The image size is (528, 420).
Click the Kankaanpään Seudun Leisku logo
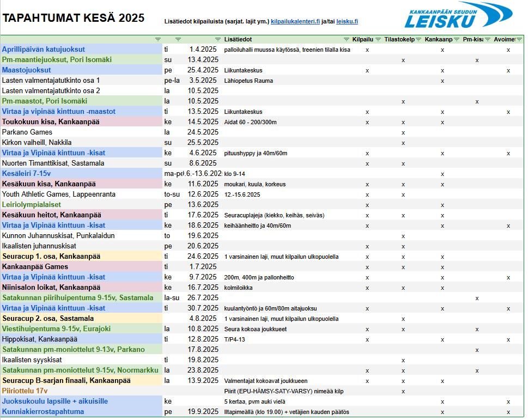458,15
